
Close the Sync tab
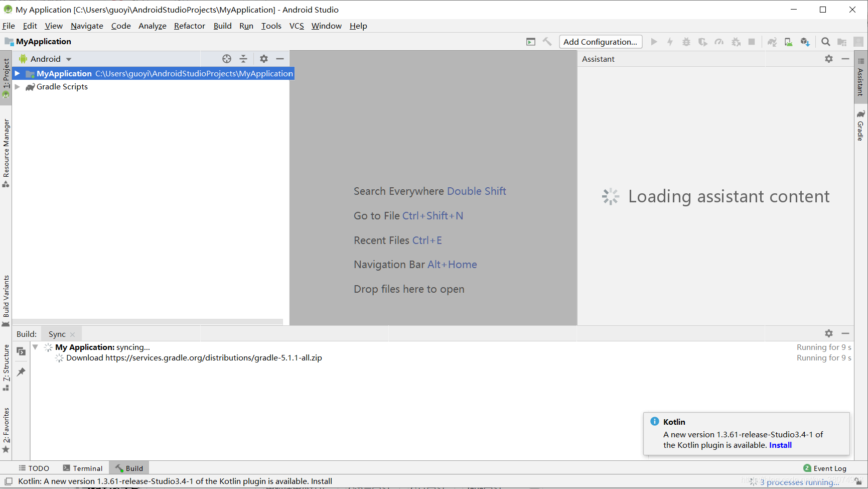point(72,334)
